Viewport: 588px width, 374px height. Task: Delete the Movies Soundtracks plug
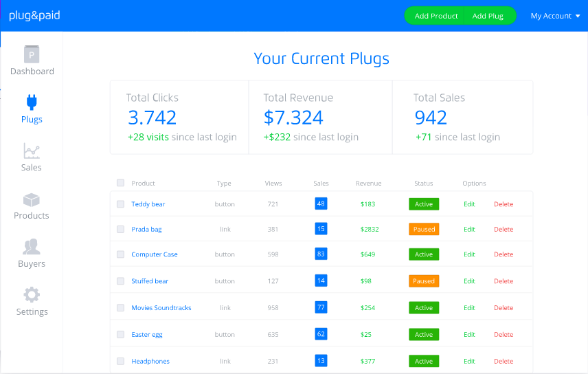point(504,307)
